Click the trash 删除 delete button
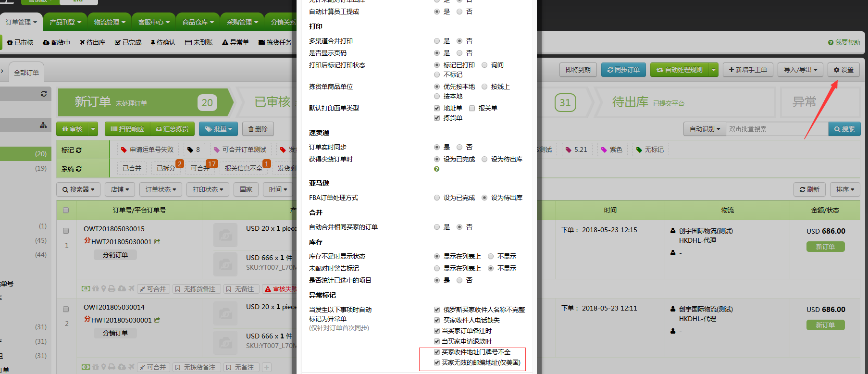 pyautogui.click(x=258, y=129)
